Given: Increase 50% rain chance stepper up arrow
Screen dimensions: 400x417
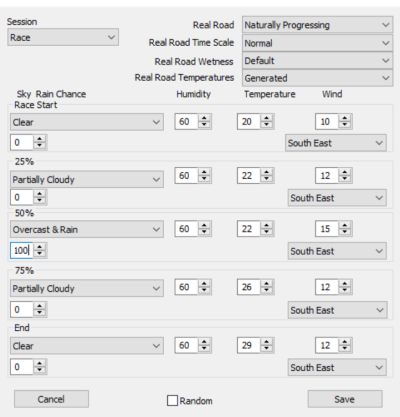Looking at the screenshot, I should (x=40, y=247).
